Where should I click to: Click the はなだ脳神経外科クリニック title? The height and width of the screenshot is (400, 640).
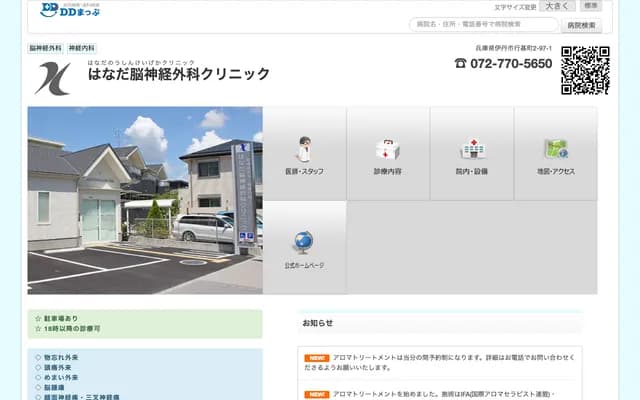(x=179, y=74)
